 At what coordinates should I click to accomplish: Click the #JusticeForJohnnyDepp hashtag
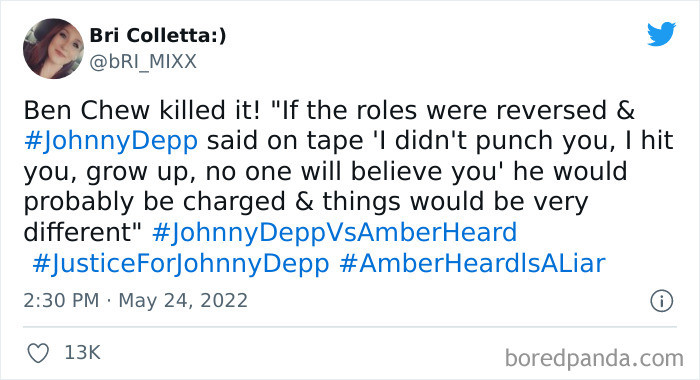[x=181, y=263]
